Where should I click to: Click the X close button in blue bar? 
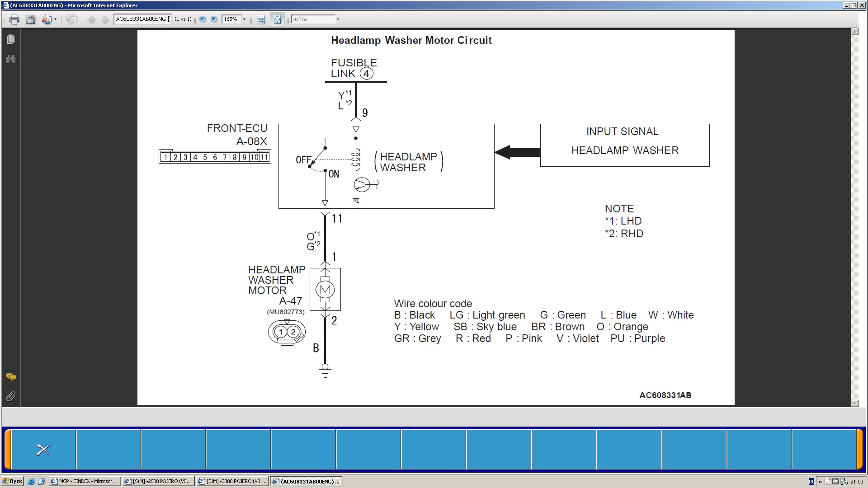pos(43,450)
